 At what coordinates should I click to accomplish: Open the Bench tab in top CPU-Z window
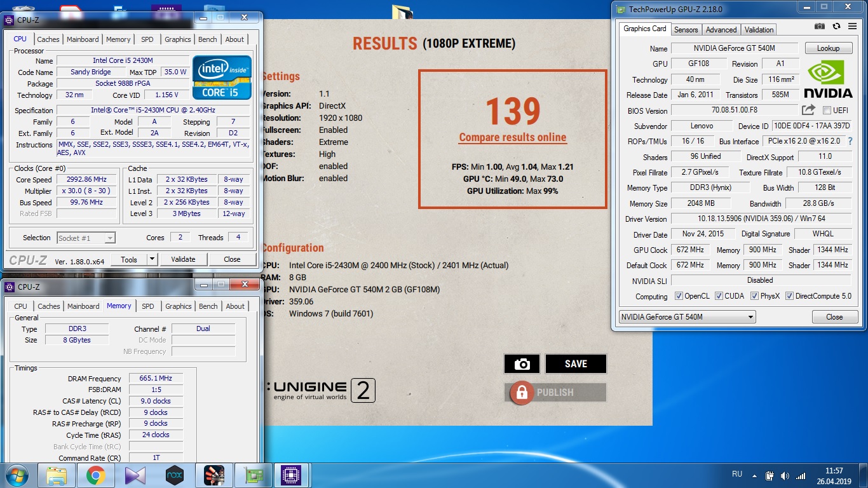click(208, 39)
